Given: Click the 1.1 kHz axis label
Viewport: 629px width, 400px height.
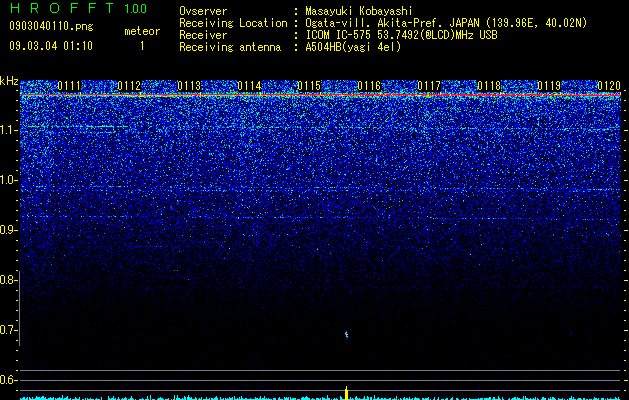Looking at the screenshot, I should pyautogui.click(x=10, y=130).
